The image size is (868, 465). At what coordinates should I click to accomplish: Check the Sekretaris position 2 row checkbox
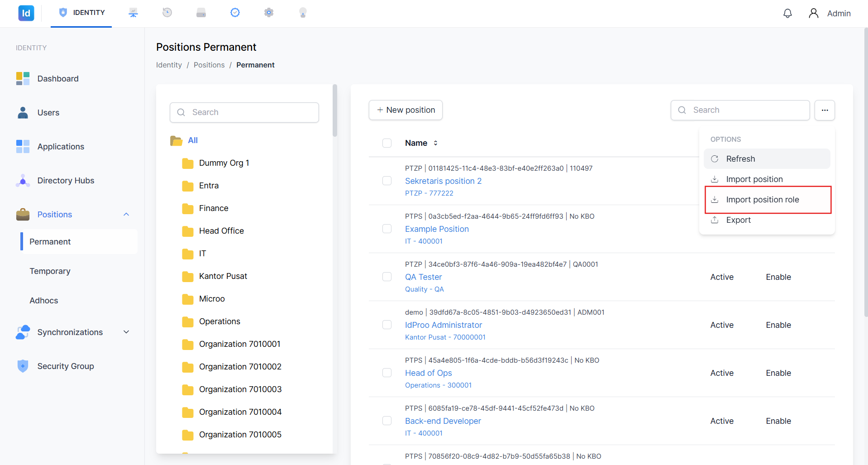pos(387,181)
